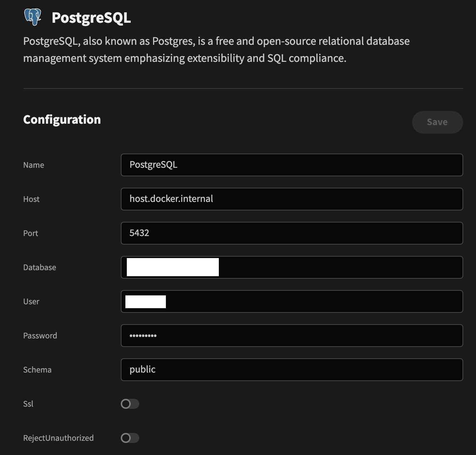Click the RejectUnauthorized label text
This screenshot has width=476, height=455.
pyautogui.click(x=58, y=438)
